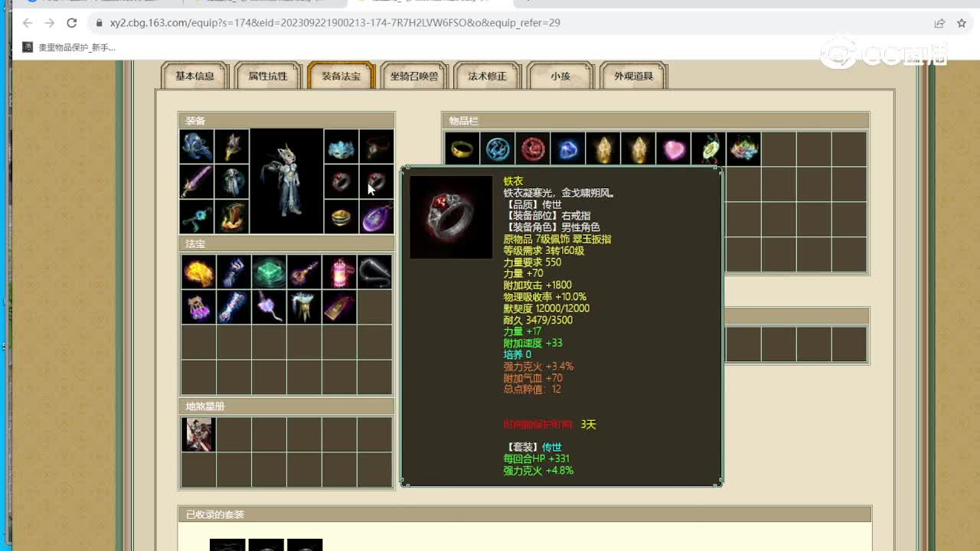The height and width of the screenshot is (551, 980).
Task: Click the purple pendant equipment icon
Action: pos(377,217)
